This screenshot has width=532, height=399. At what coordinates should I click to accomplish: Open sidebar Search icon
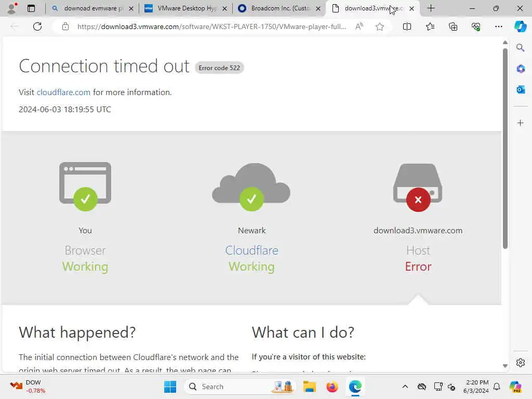point(521,48)
